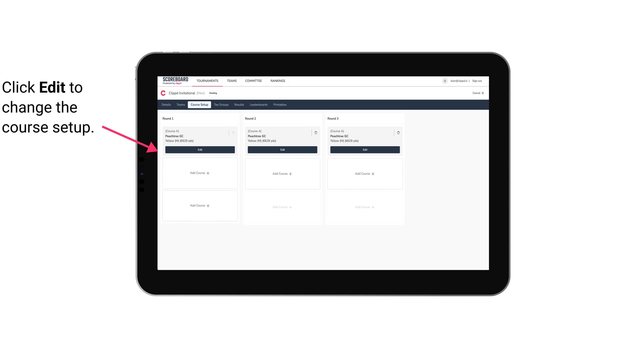Click the Results tab

click(x=239, y=105)
